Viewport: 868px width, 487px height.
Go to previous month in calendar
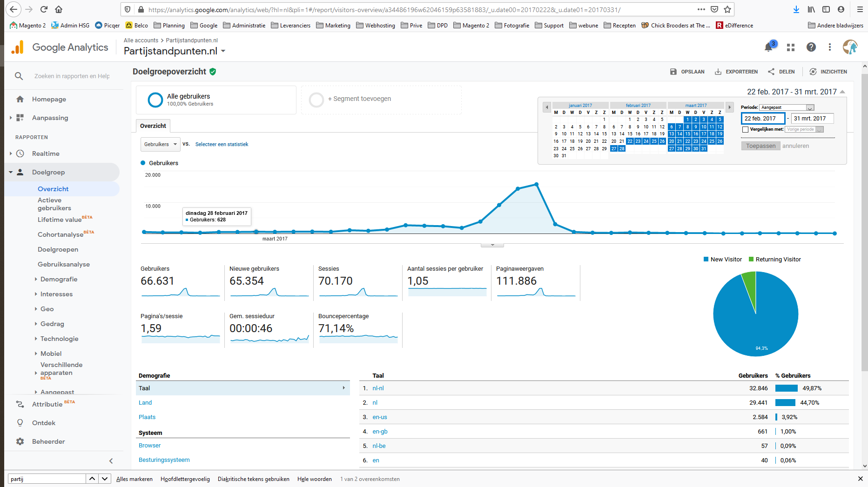coord(547,107)
